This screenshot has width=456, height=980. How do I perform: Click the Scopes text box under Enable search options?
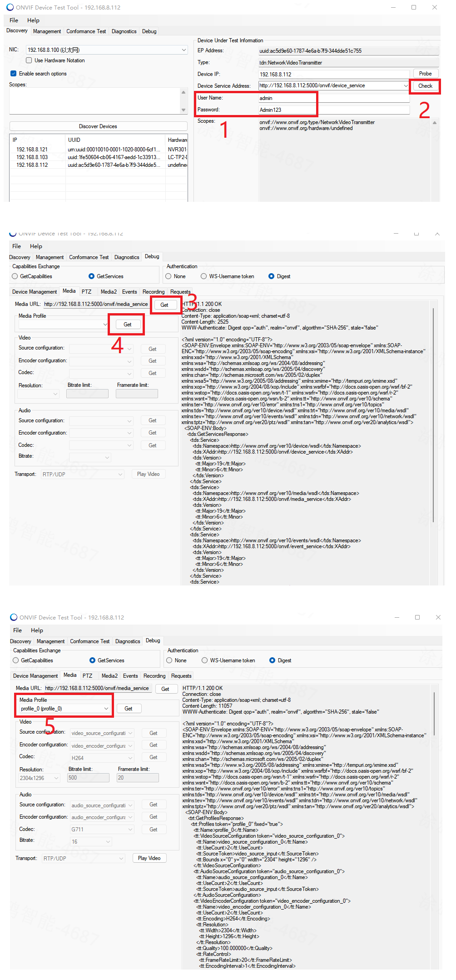95,101
